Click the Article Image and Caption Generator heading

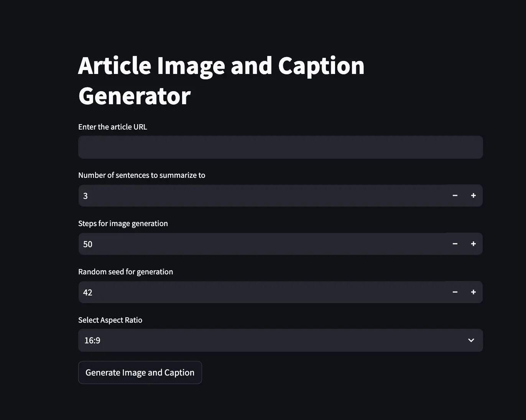point(221,80)
